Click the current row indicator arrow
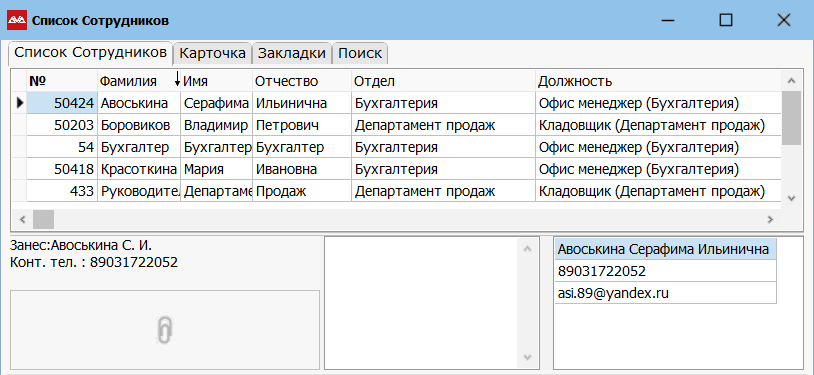Image resolution: width=814 pixels, height=375 pixels. (x=20, y=103)
